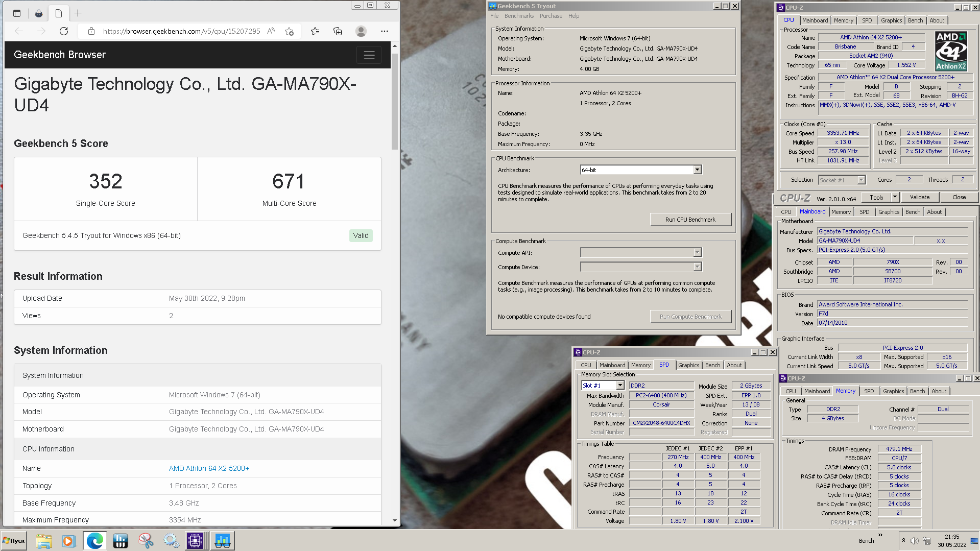980x551 pixels.
Task: Click the clock showing 21:35
Action: (951, 537)
